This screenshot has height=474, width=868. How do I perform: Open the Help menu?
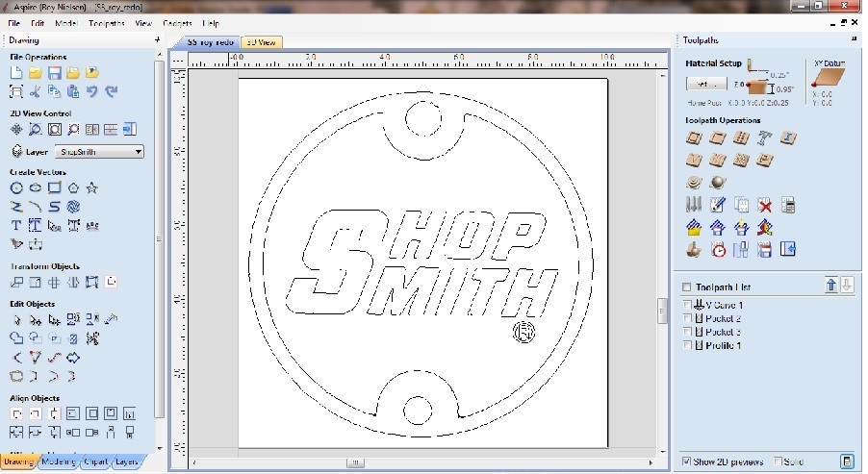pyautogui.click(x=211, y=23)
